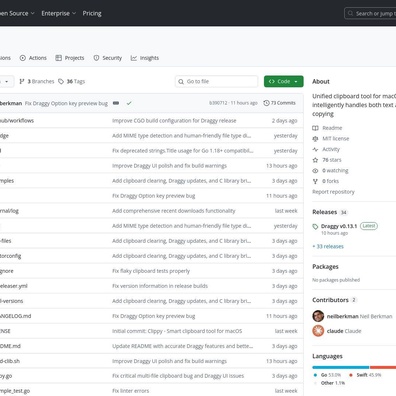The image size is (396, 396).
Task: Click the code brackets icon on Code button
Action: pos(272,81)
